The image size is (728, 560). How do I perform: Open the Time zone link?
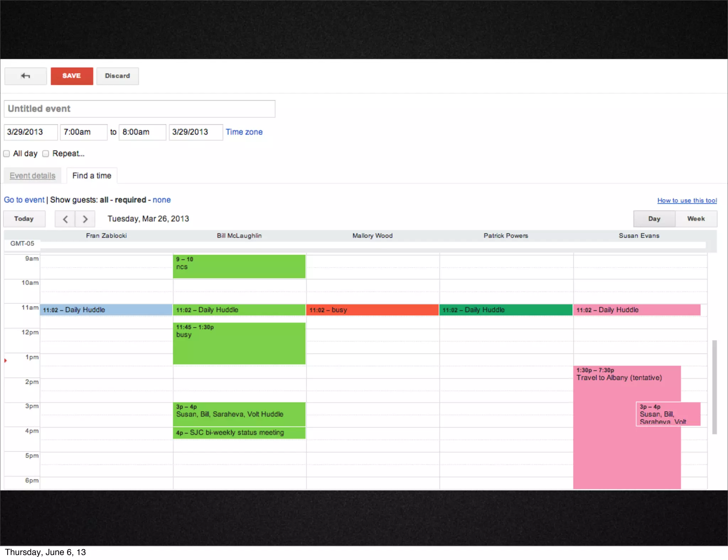point(244,132)
